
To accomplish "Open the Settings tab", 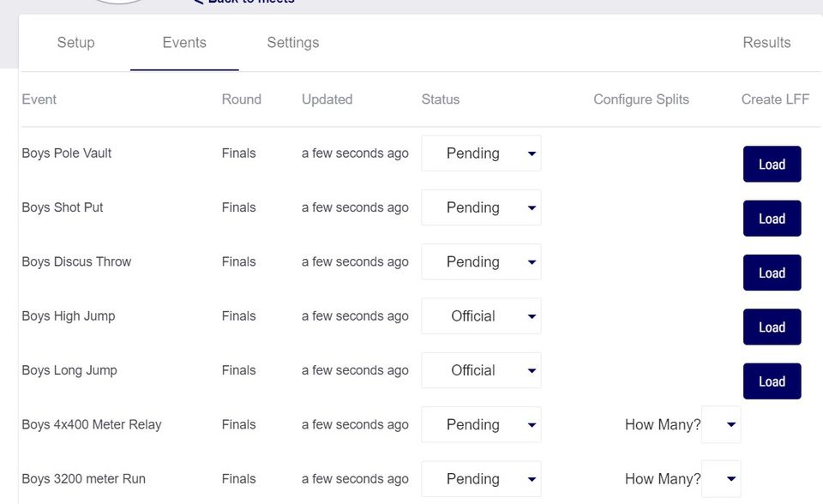I will pyautogui.click(x=292, y=43).
